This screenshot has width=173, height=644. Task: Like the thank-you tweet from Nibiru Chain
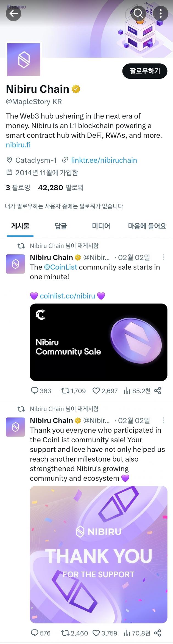click(x=96, y=633)
